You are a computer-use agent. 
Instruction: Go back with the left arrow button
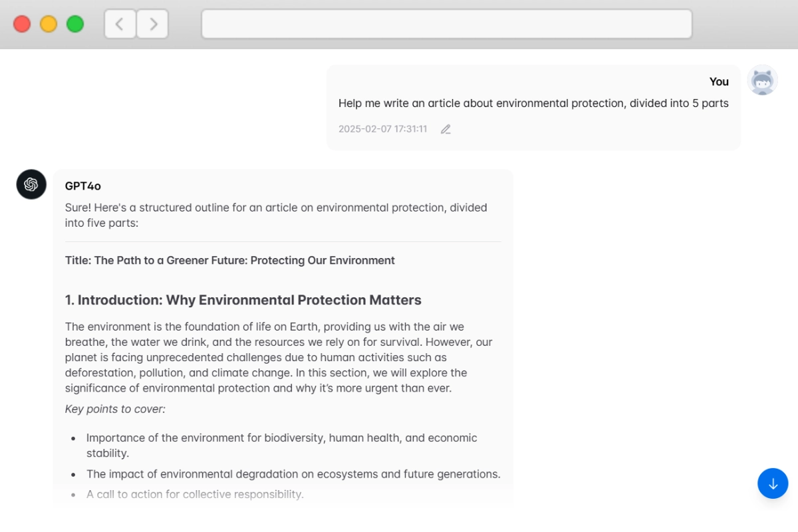[x=120, y=24]
